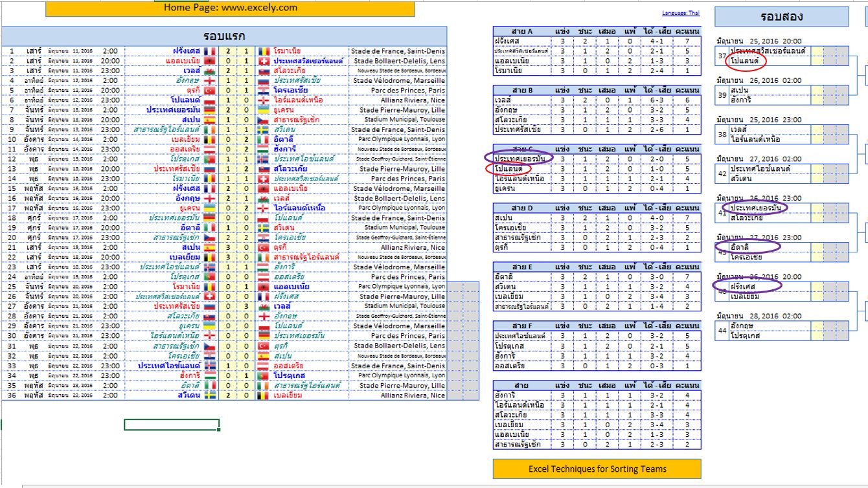Open the 'Language: Thai' link
The image size is (868, 488).
pyautogui.click(x=681, y=13)
